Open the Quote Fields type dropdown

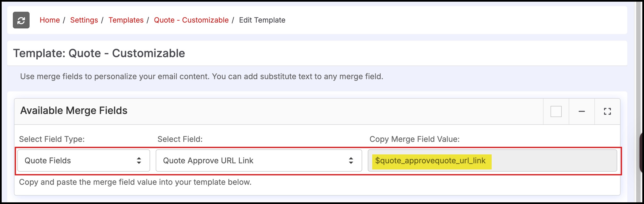pos(84,161)
